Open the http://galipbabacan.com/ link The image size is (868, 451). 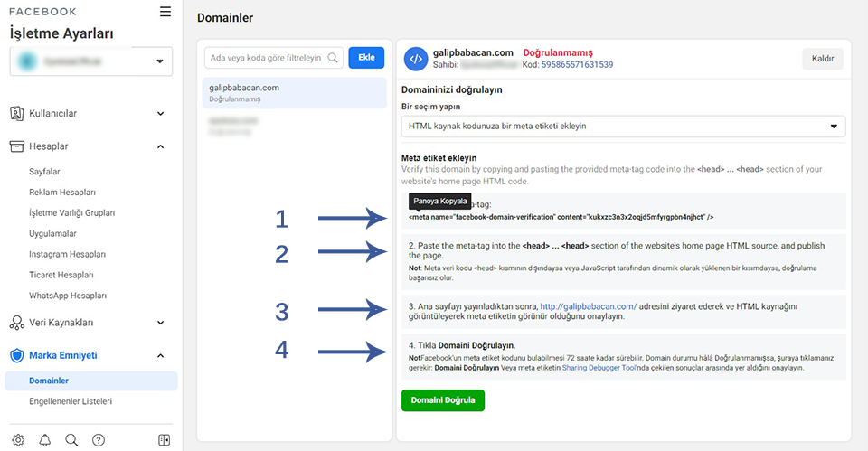coord(589,306)
